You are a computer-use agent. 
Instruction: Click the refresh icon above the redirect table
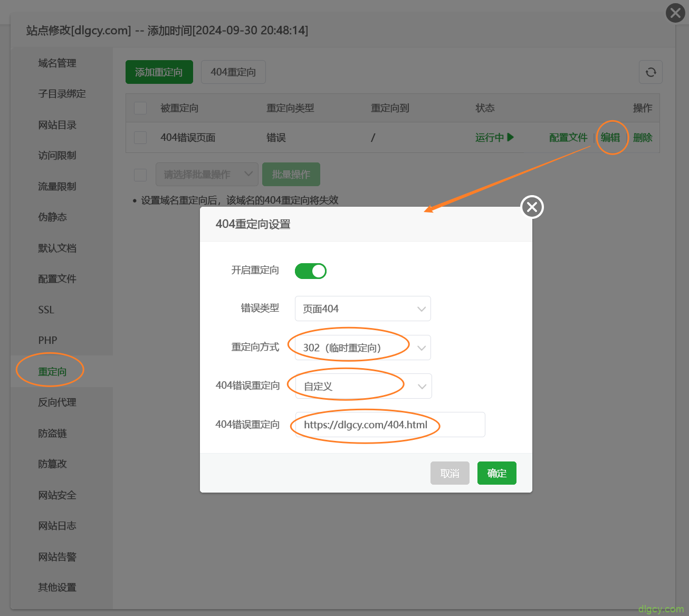(650, 72)
